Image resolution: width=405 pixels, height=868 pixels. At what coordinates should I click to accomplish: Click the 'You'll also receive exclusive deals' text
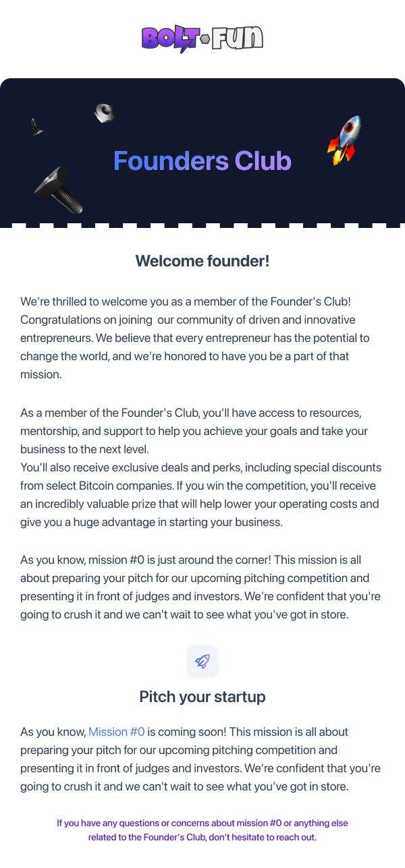tap(201, 495)
